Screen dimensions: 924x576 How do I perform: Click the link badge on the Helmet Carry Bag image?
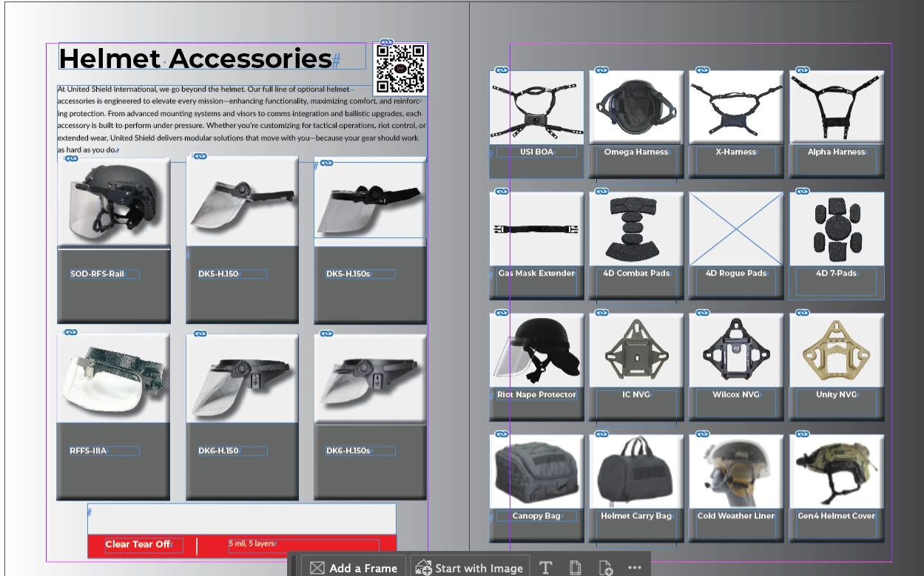tap(602, 434)
